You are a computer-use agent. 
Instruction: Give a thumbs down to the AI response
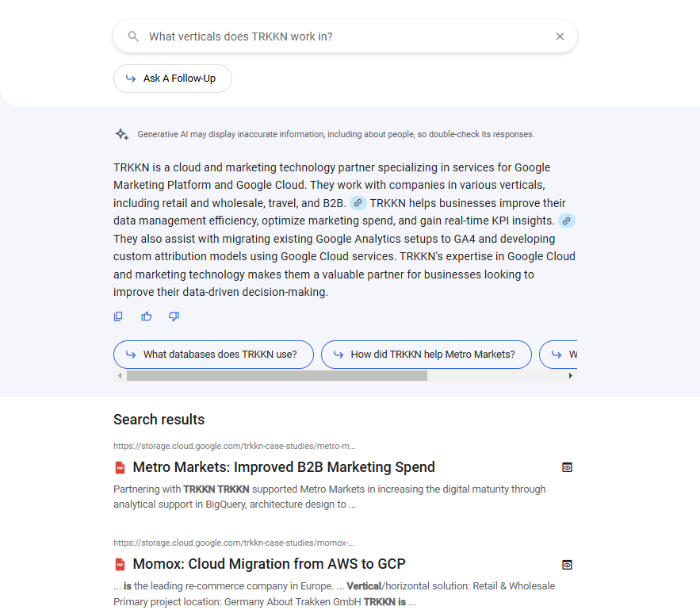(174, 317)
